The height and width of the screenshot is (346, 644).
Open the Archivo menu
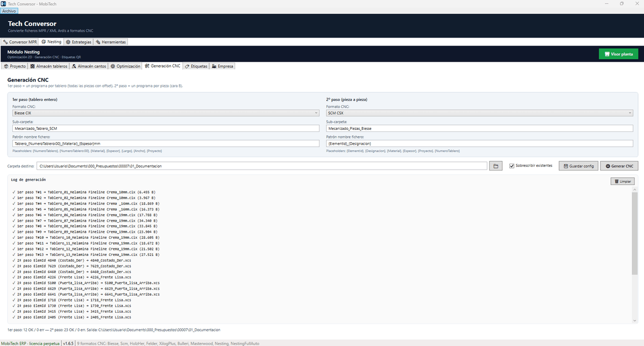coord(9,11)
